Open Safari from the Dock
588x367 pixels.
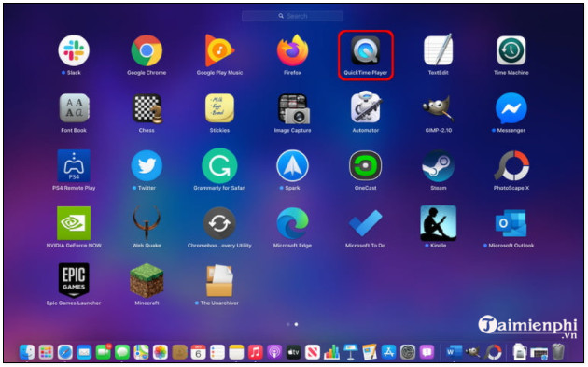click(x=65, y=352)
